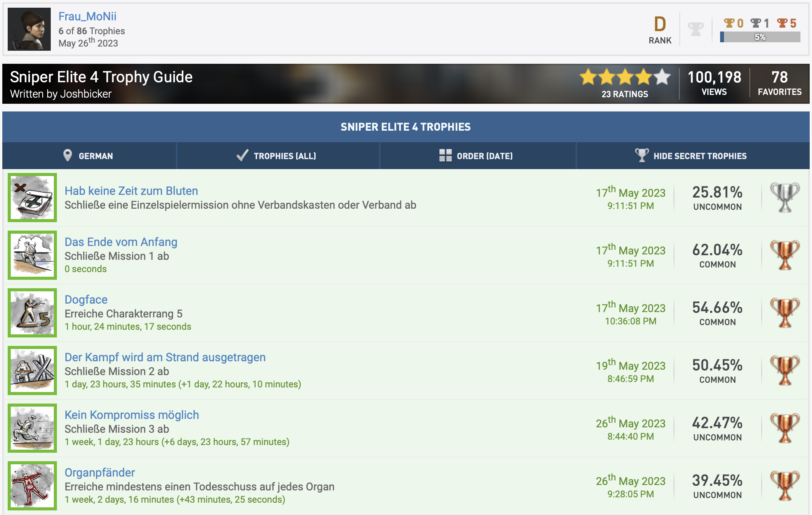Click the 5% completion progress bar
Screen dimensions: 812x515
click(760, 37)
